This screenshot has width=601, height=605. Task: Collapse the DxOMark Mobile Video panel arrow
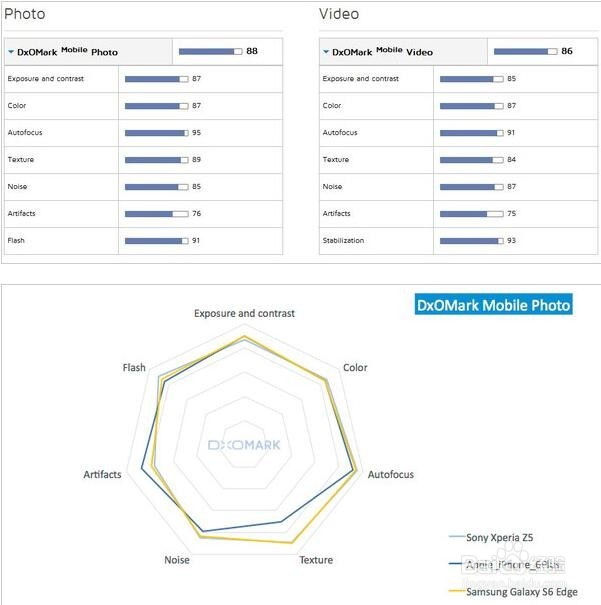click(326, 51)
